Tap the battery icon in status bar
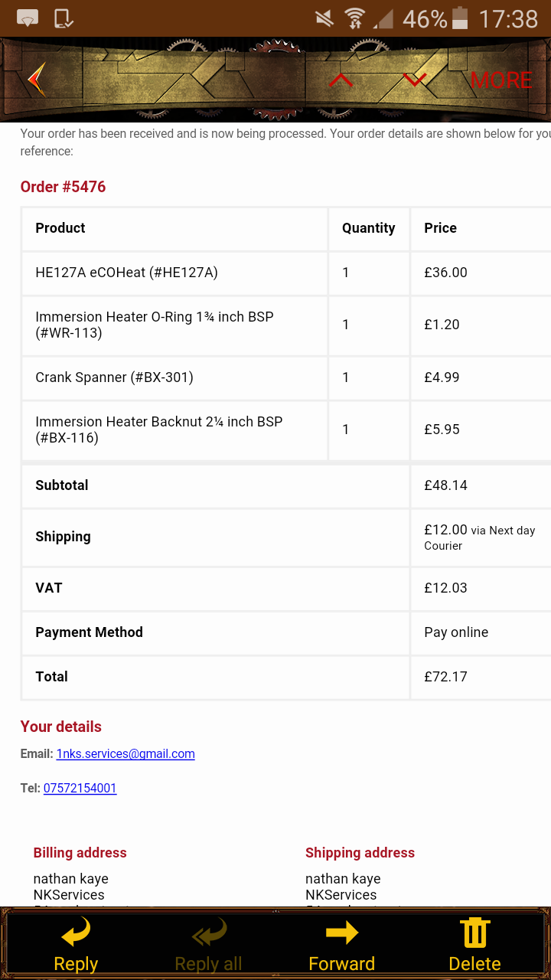This screenshot has height=980, width=551. tap(460, 18)
